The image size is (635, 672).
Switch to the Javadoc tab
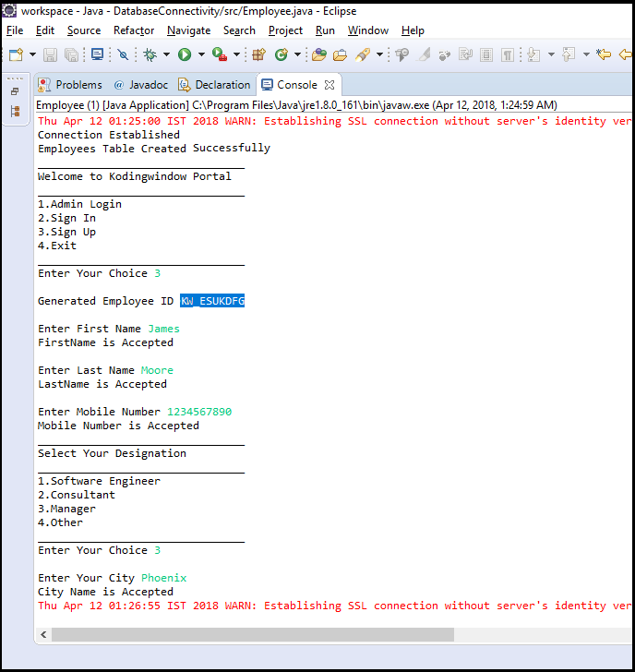point(141,85)
